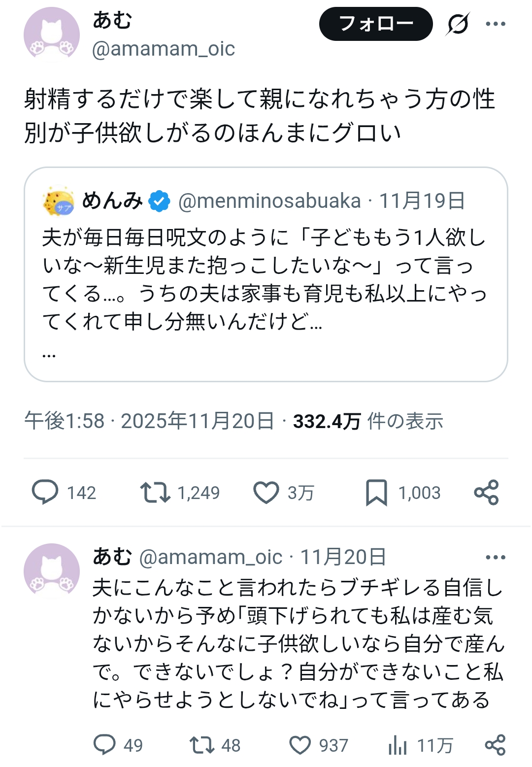This screenshot has width=532, height=767.
Task: Open the @amamam_oic handle in header
Action: tap(163, 49)
